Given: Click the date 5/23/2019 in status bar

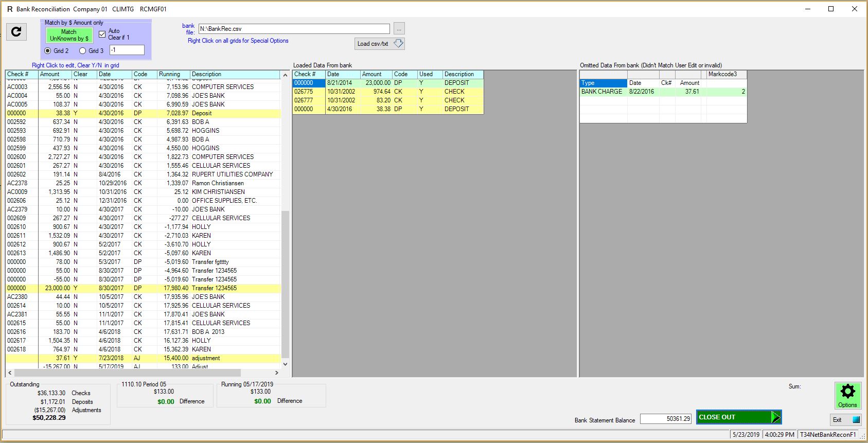Looking at the screenshot, I should [746, 435].
